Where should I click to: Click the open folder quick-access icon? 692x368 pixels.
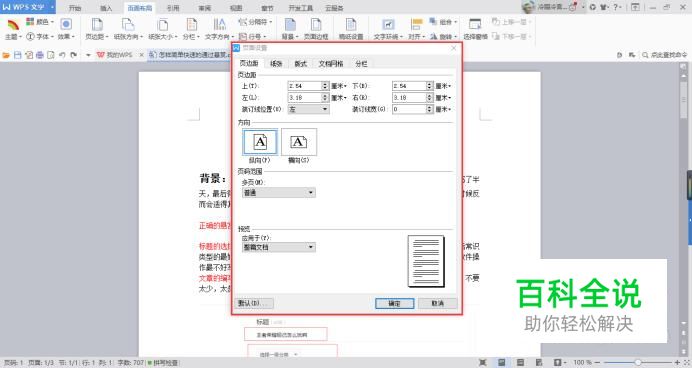click(x=6, y=55)
